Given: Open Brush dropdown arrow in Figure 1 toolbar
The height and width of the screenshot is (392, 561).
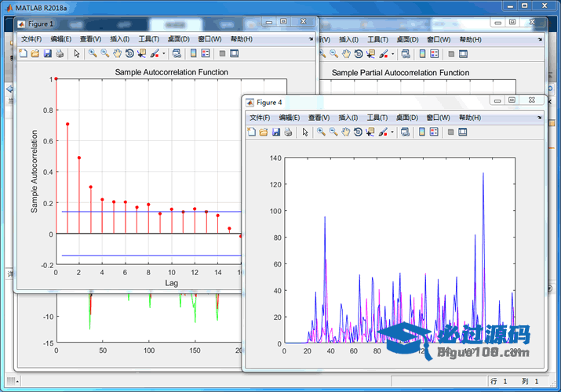Looking at the screenshot, I should [164, 53].
